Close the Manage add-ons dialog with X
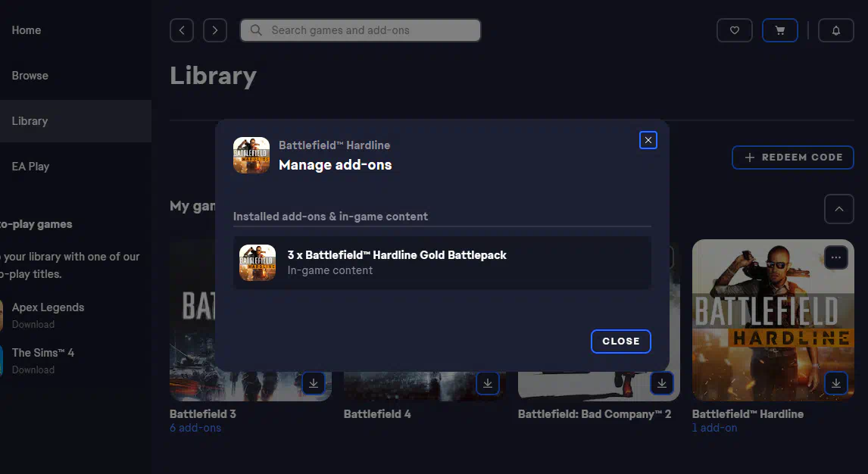Viewport: 868px width, 474px height. pyautogui.click(x=648, y=140)
